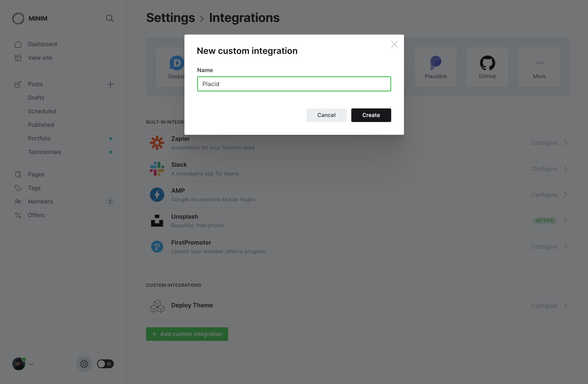The height and width of the screenshot is (384, 588).
Task: Close the New custom integration dialog
Action: (x=394, y=45)
